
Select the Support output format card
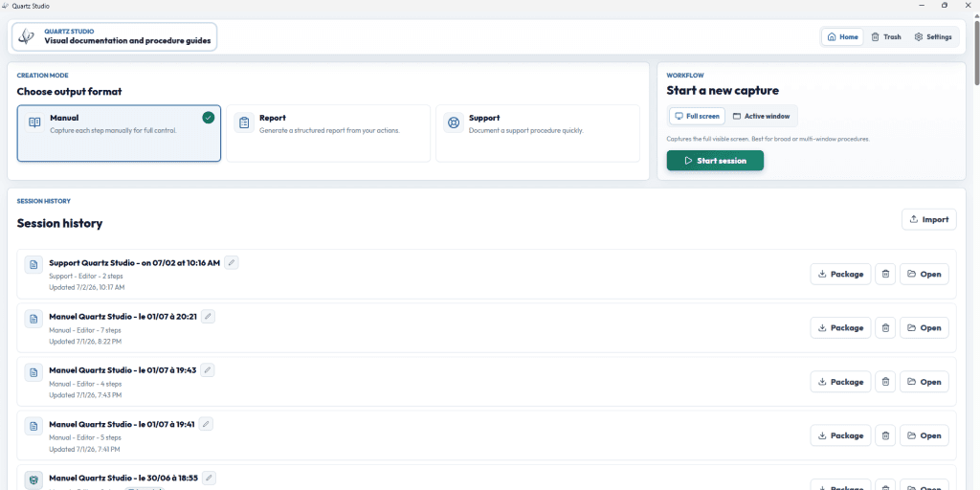tap(538, 133)
